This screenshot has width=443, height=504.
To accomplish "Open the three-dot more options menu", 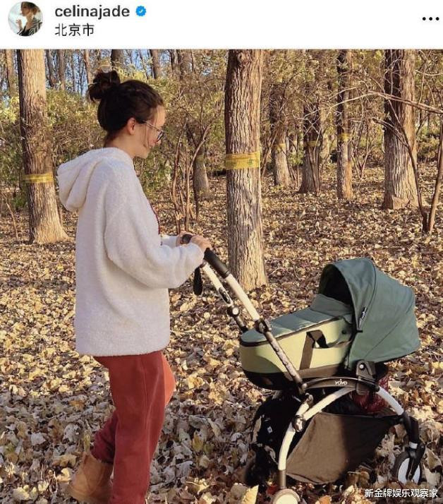I will click(x=430, y=19).
